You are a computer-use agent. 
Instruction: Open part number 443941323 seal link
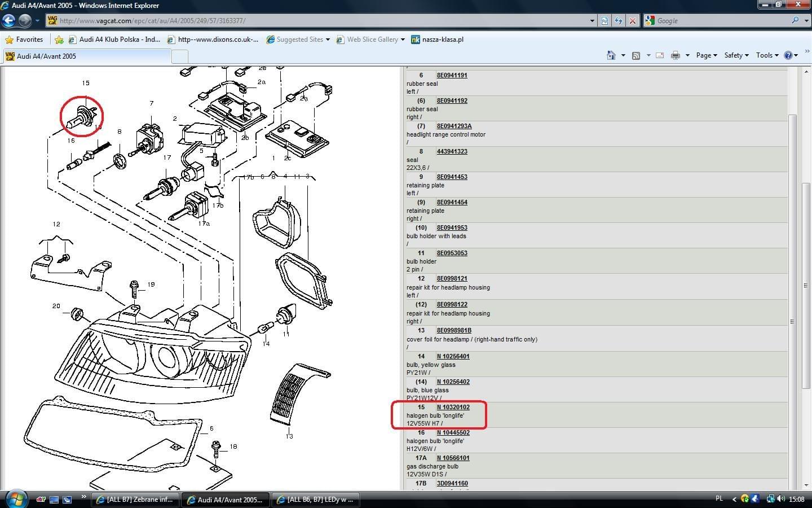click(452, 151)
